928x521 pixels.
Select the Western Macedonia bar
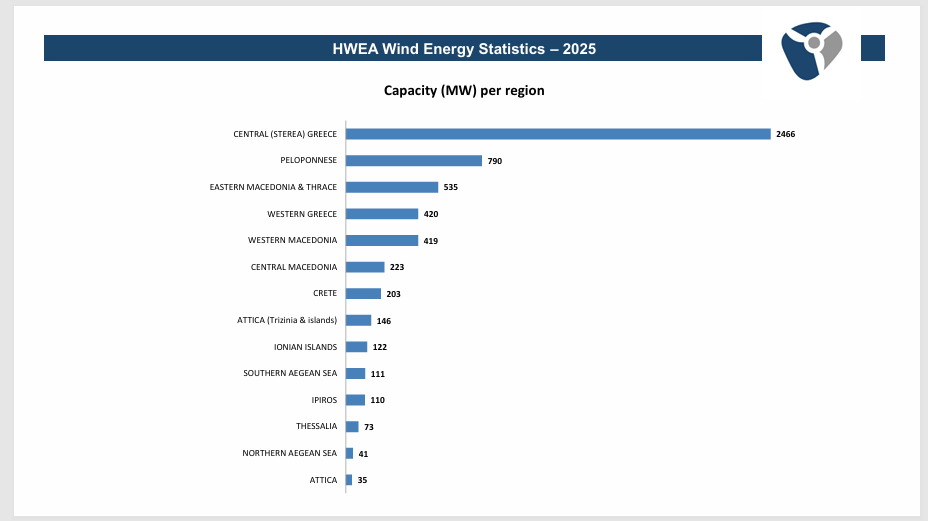click(x=382, y=240)
